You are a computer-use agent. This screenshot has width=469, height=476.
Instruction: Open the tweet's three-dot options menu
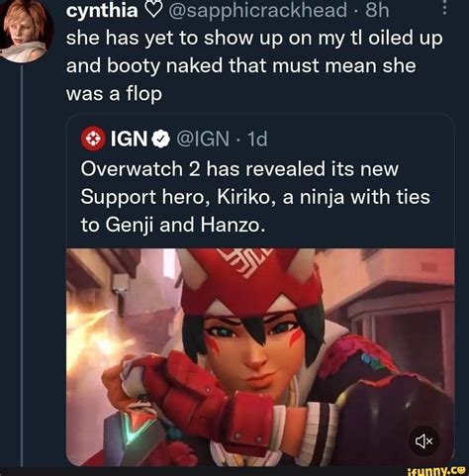[x=444, y=8]
